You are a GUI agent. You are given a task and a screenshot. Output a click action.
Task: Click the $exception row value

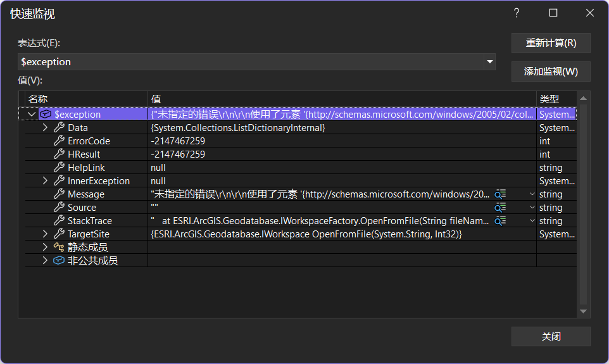pyautogui.click(x=342, y=114)
